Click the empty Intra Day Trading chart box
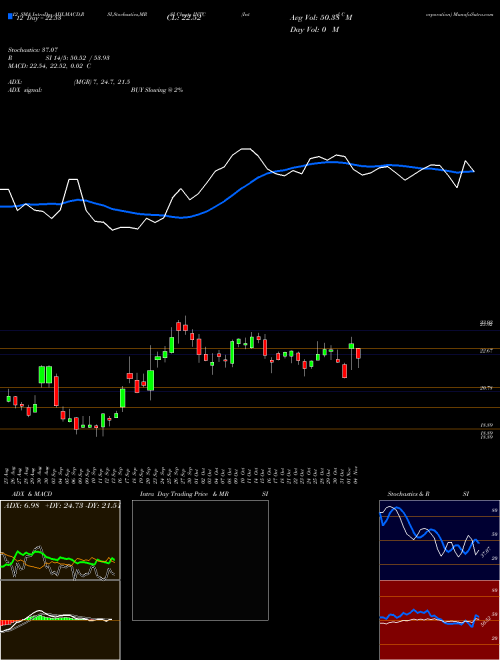The width and height of the screenshot is (500, 660). (x=200, y=560)
